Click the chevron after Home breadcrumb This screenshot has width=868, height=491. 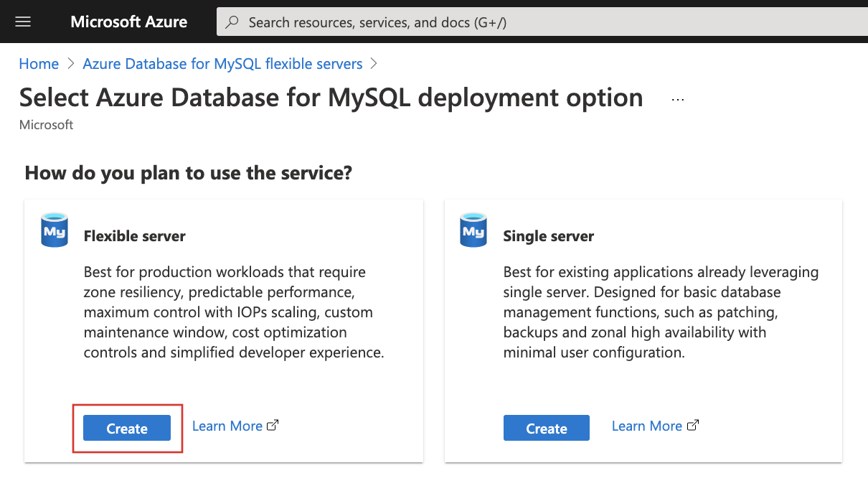pos(70,64)
